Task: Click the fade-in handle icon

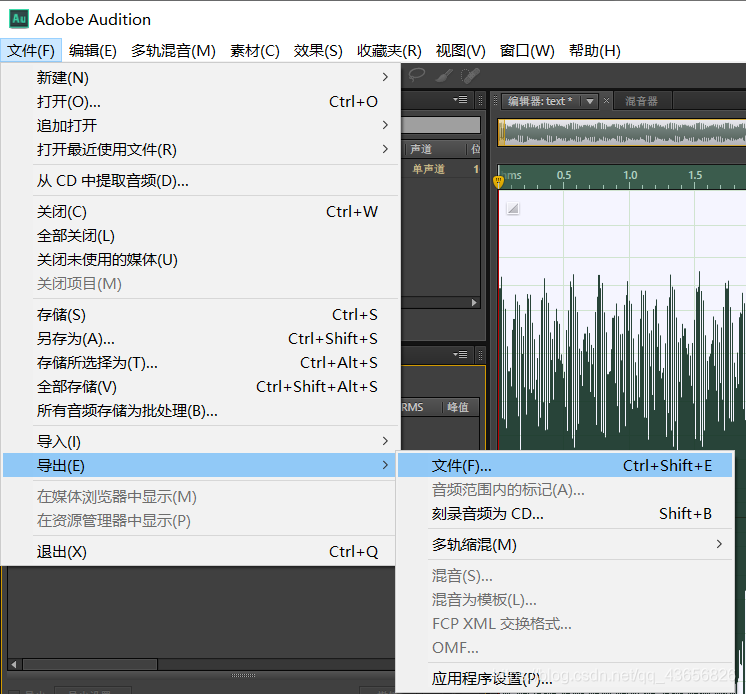Action: (x=513, y=208)
